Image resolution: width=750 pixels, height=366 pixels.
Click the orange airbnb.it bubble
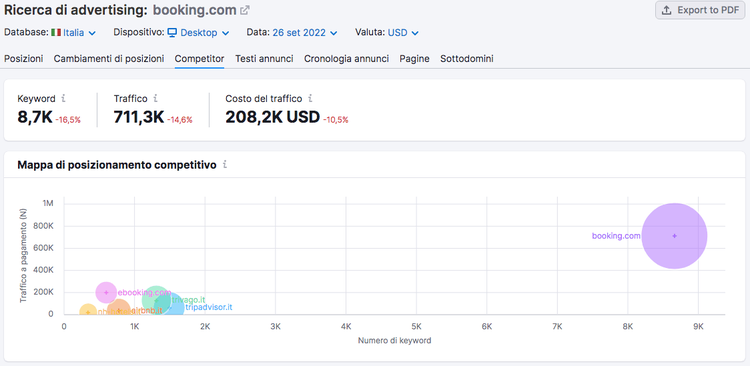(x=119, y=310)
